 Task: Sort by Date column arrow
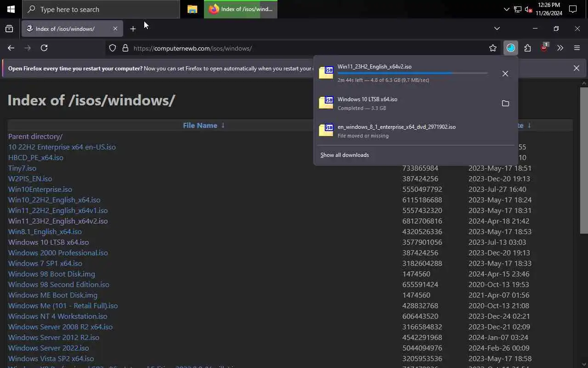pyautogui.click(x=529, y=125)
